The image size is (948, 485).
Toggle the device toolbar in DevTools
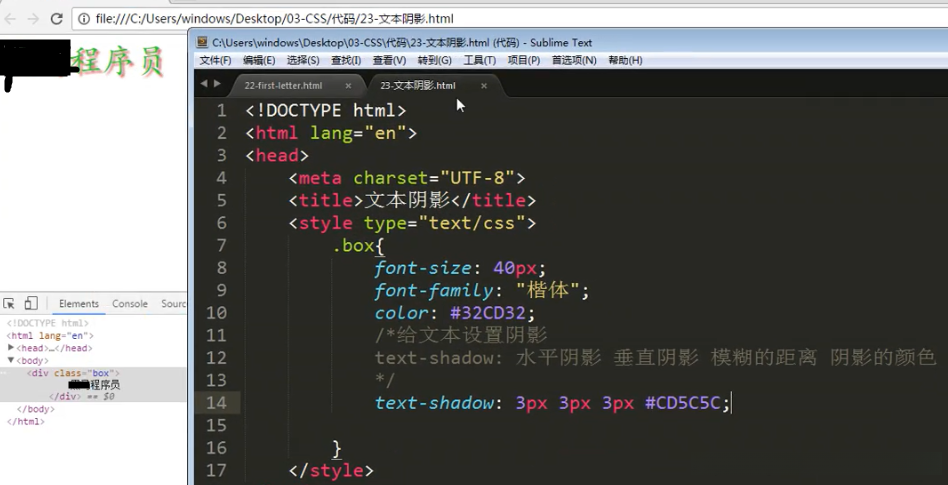[x=31, y=304]
